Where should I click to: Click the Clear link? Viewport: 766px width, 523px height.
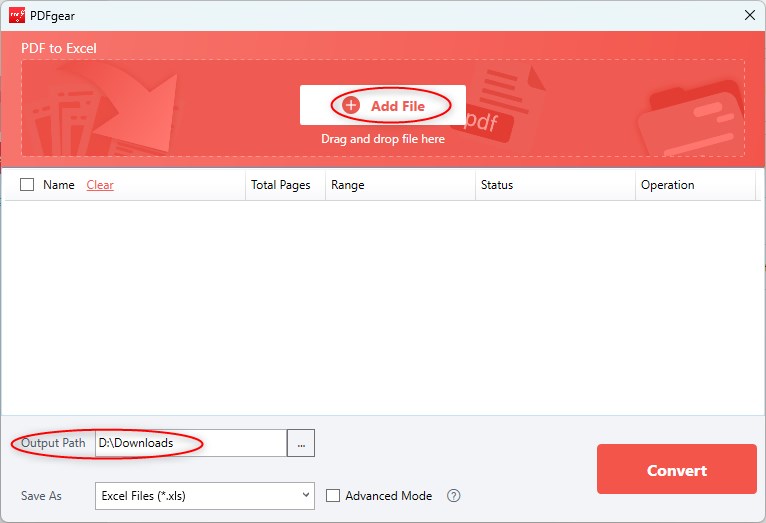tap(100, 185)
